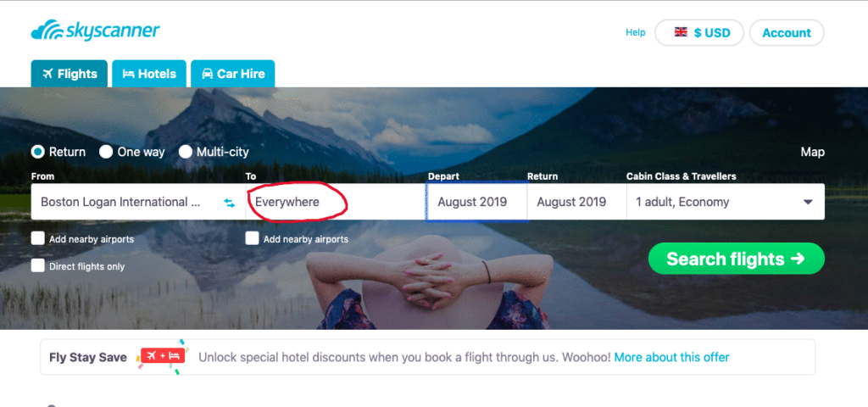Enable nearby airports under From field

(38, 238)
